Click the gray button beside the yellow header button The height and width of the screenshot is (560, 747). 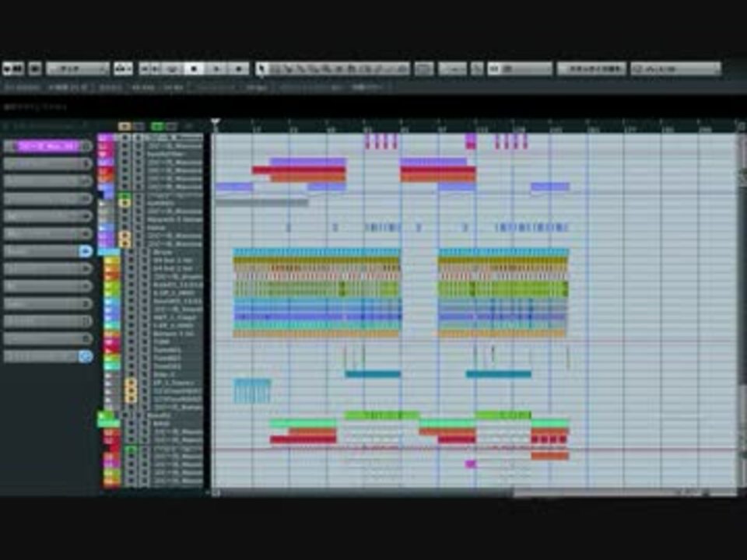point(139,126)
